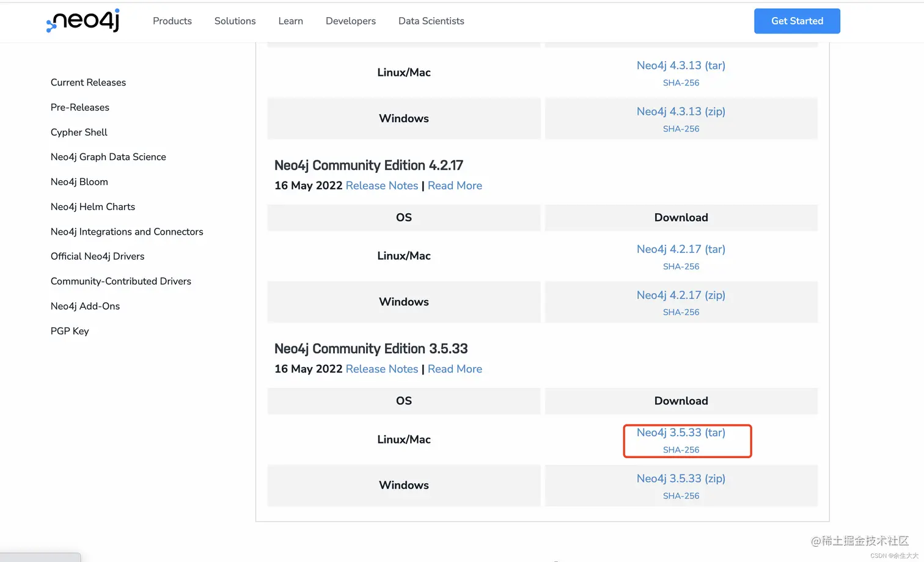The image size is (924, 562).
Task: Open SHA-256 for Neo4j 4.3.13 zip
Action: pos(681,129)
